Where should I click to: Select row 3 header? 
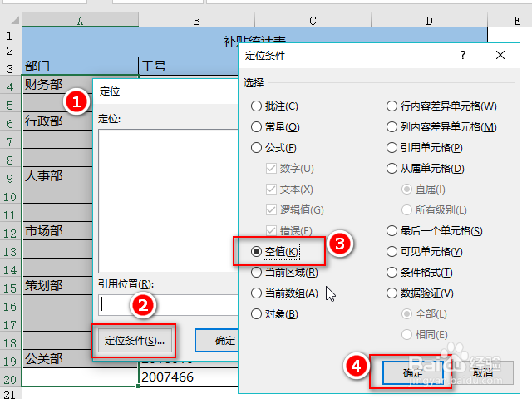point(10,68)
